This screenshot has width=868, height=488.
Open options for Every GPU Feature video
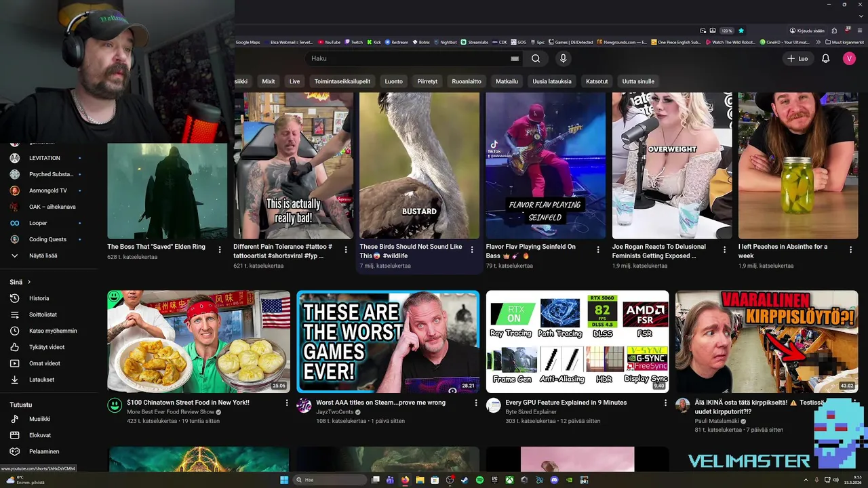coord(665,403)
